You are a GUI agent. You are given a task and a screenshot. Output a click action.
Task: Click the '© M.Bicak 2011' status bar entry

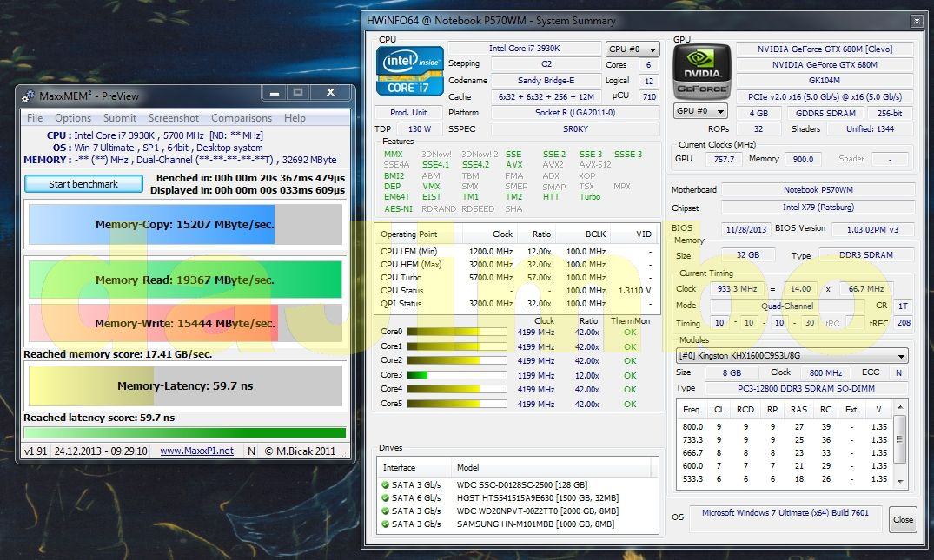point(301,451)
